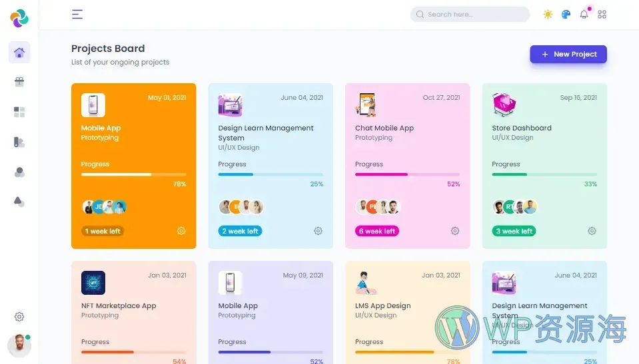Click the home icon in sidebar
The image size is (639, 364).
pyautogui.click(x=19, y=53)
